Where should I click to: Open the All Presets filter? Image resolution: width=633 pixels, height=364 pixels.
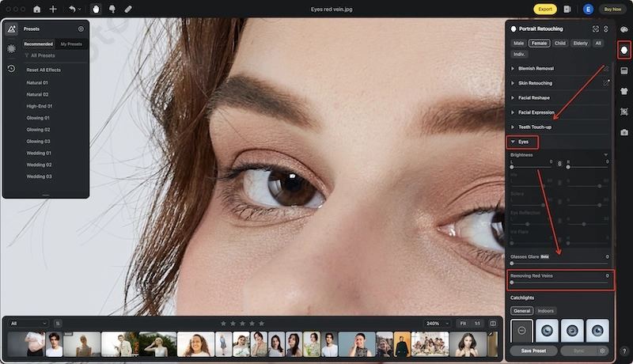pos(40,55)
